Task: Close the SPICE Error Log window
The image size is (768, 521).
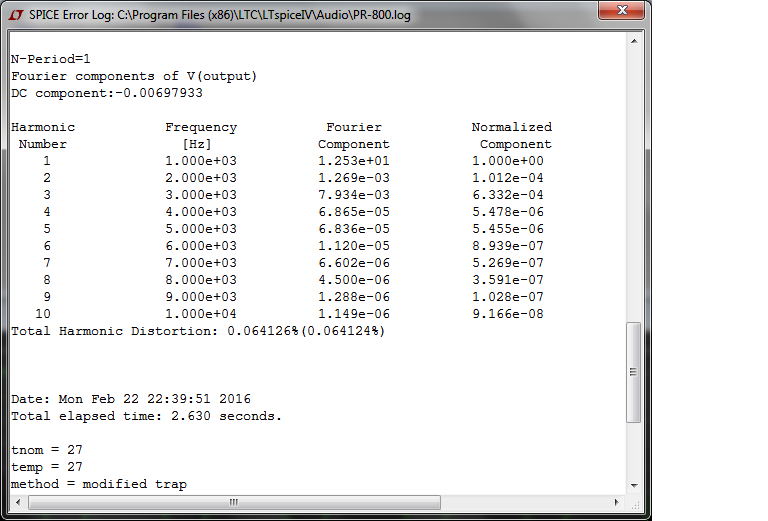Action: click(x=621, y=10)
